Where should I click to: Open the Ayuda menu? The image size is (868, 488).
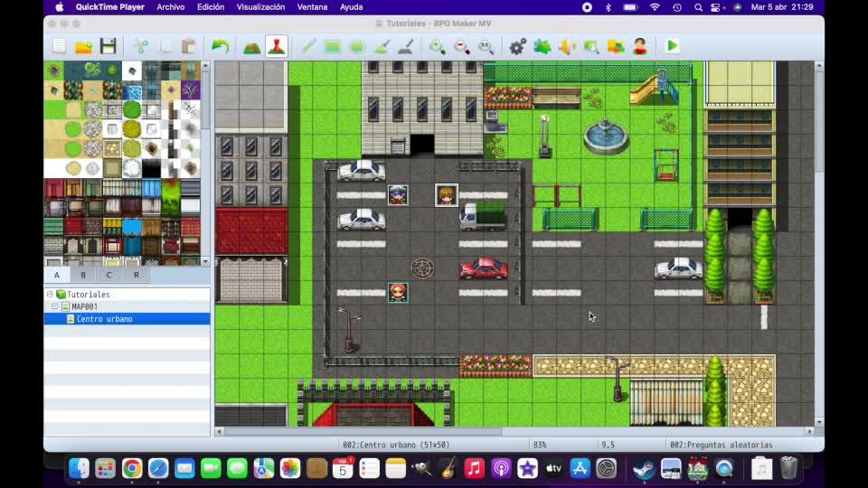(x=351, y=7)
